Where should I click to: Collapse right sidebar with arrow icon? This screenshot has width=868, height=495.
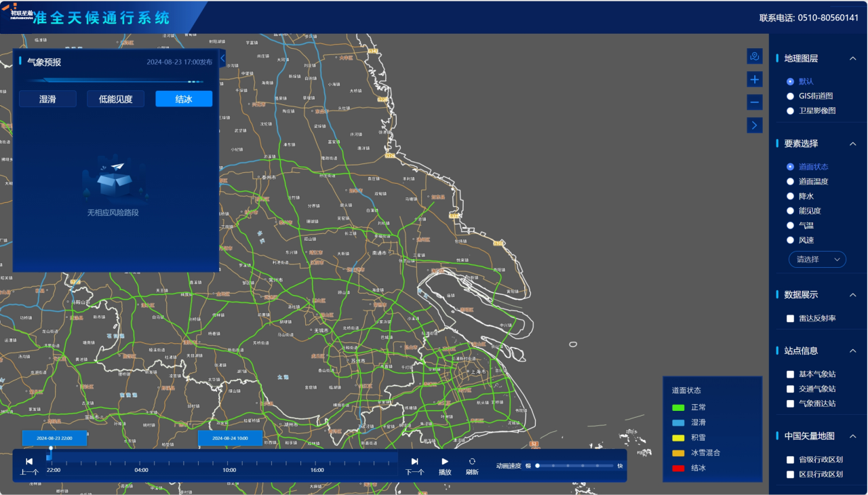[x=755, y=125]
